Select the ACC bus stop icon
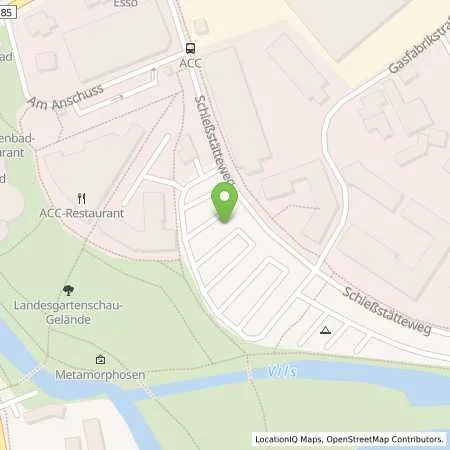The height and width of the screenshot is (450, 450). click(x=190, y=49)
